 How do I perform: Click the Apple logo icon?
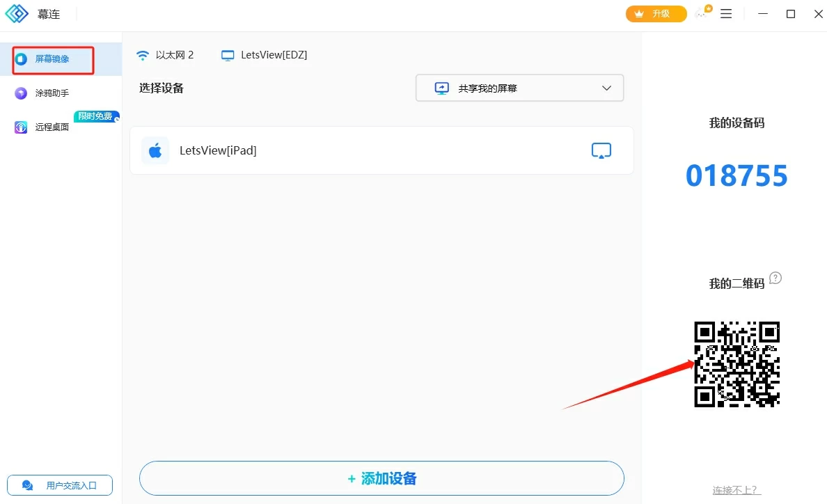tap(155, 151)
